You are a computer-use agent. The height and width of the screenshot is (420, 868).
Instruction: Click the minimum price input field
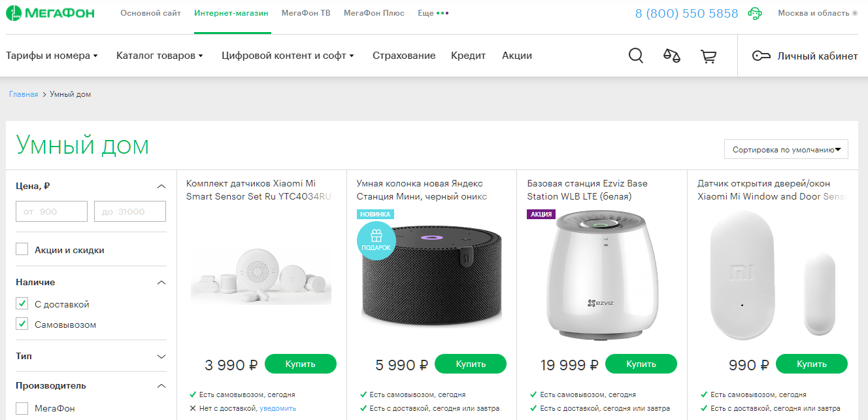pyautogui.click(x=52, y=211)
